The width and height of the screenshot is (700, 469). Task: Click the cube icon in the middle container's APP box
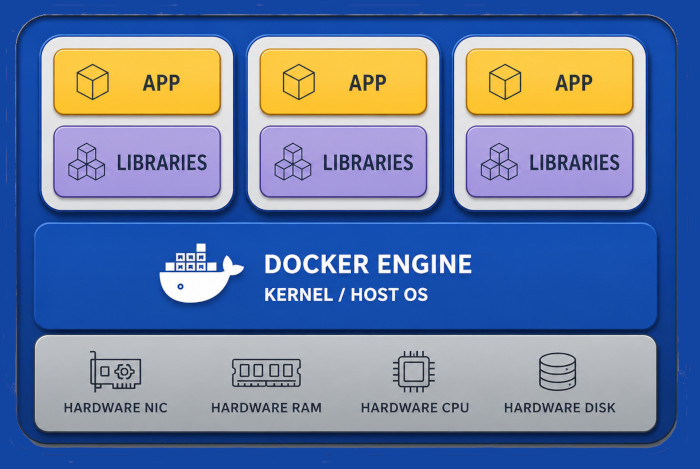(x=299, y=82)
